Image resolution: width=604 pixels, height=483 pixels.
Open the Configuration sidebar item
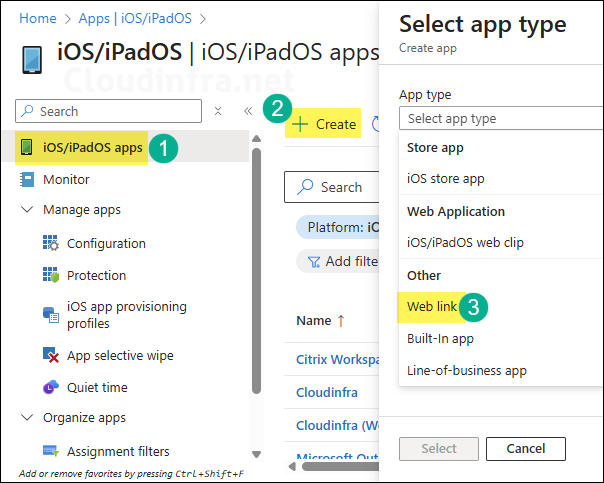coord(126,243)
